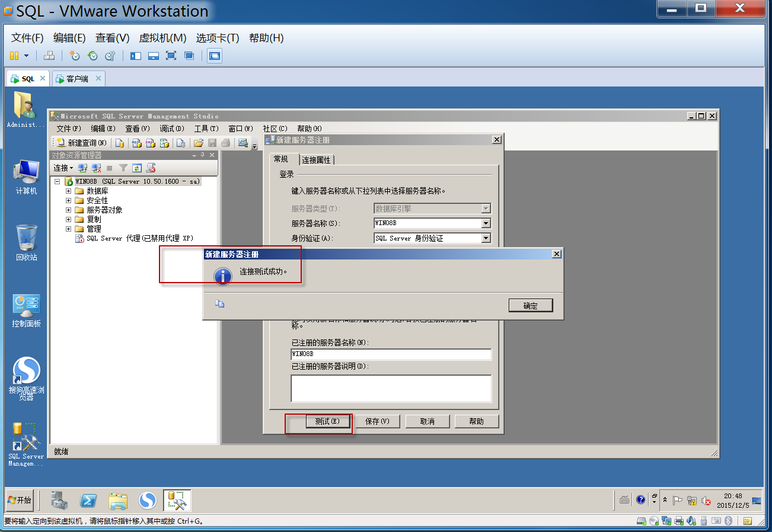The image size is (772, 532).
Task: Expand the 数据库 tree node
Action: click(68, 191)
